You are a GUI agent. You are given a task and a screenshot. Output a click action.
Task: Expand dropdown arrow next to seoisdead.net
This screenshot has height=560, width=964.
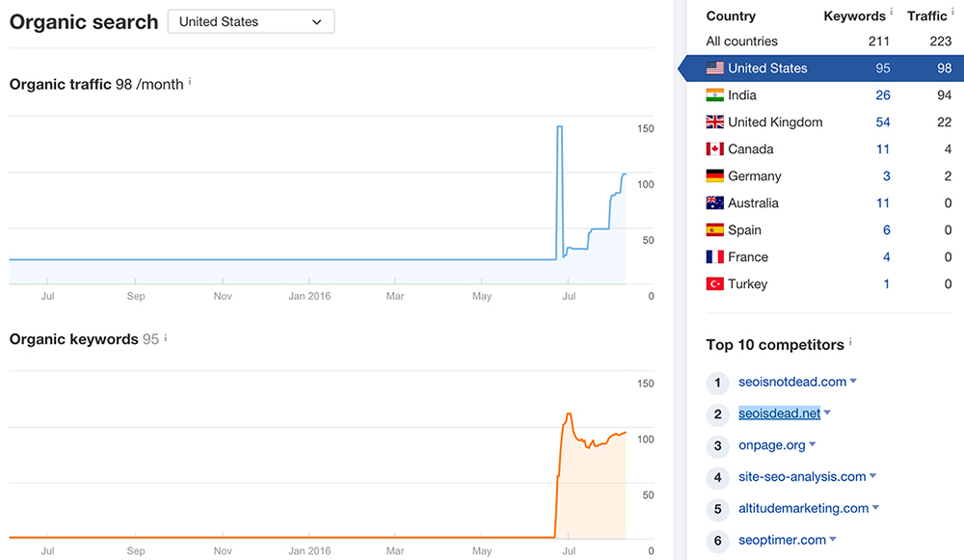click(827, 413)
